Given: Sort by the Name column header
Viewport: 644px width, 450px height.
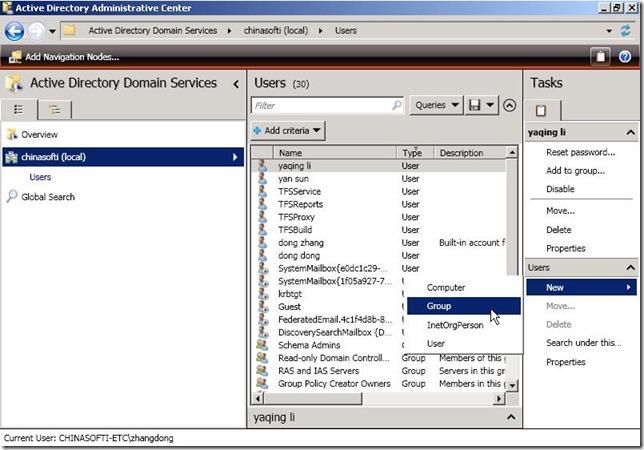Looking at the screenshot, I should 335,153.
